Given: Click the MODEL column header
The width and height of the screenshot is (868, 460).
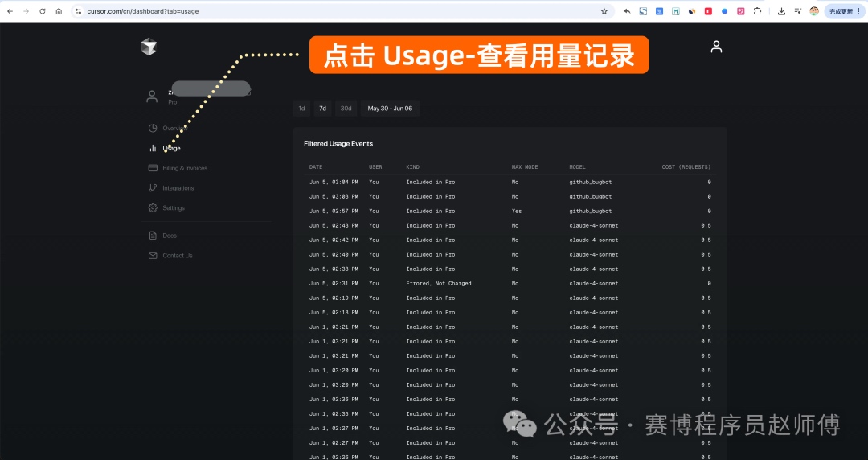Looking at the screenshot, I should 577,166.
